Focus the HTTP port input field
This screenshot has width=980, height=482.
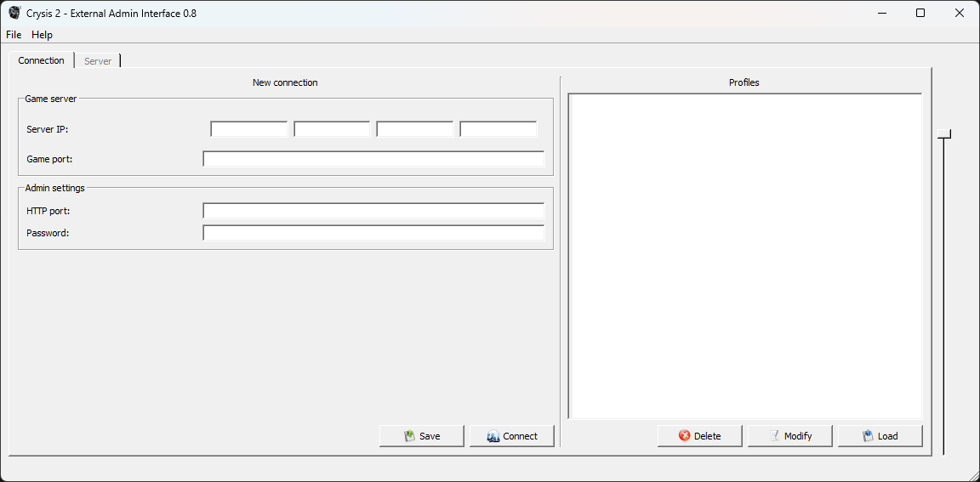pyautogui.click(x=373, y=211)
